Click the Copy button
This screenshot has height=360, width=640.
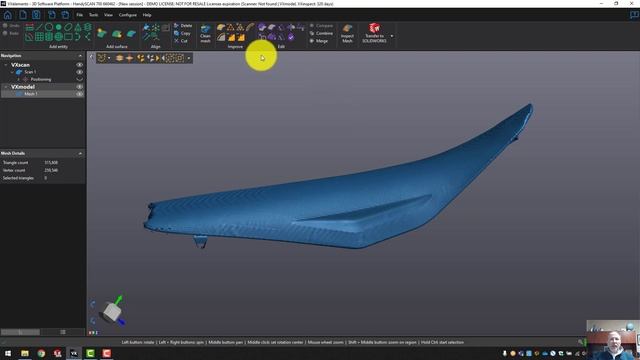[182, 33]
